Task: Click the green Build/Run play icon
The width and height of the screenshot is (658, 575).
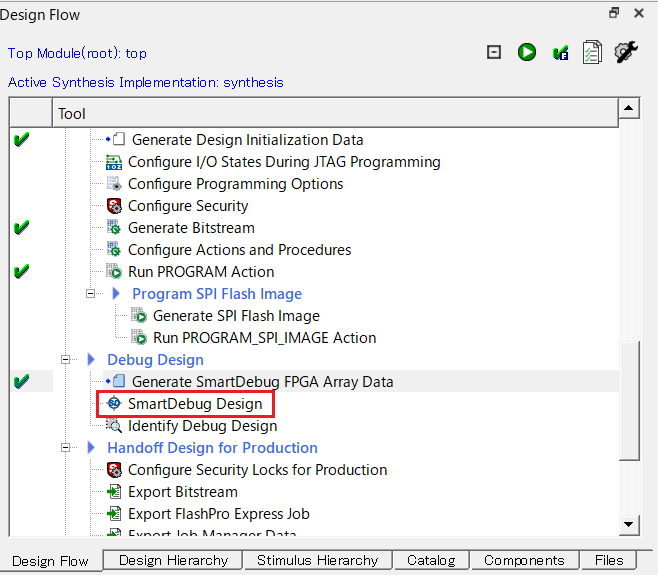Action: point(527,53)
